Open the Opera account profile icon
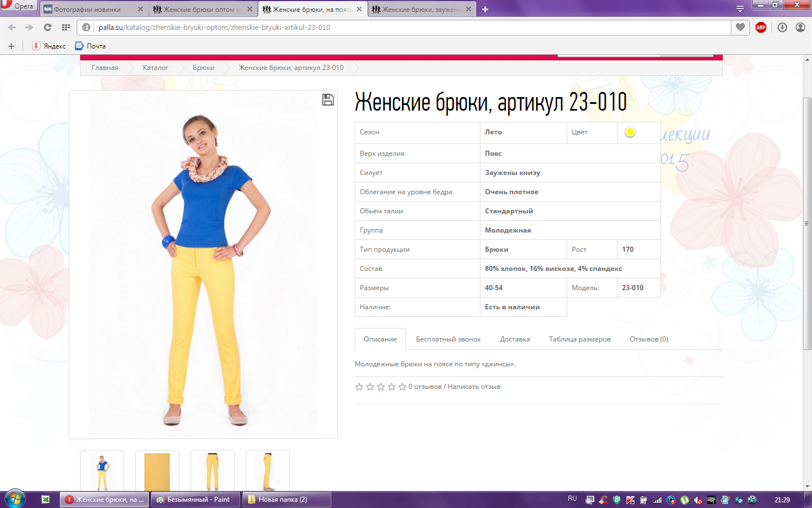 tap(800, 27)
